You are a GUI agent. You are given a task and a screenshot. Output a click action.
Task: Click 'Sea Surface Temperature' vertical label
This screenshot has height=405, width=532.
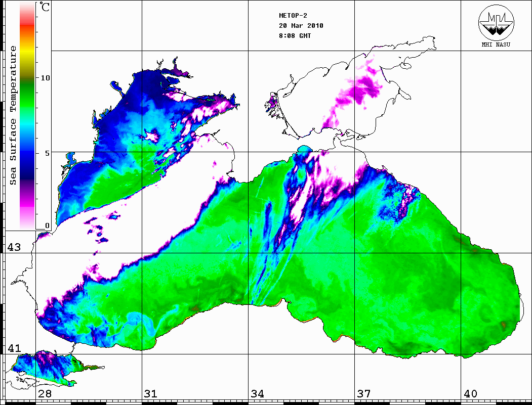[x=13, y=115]
